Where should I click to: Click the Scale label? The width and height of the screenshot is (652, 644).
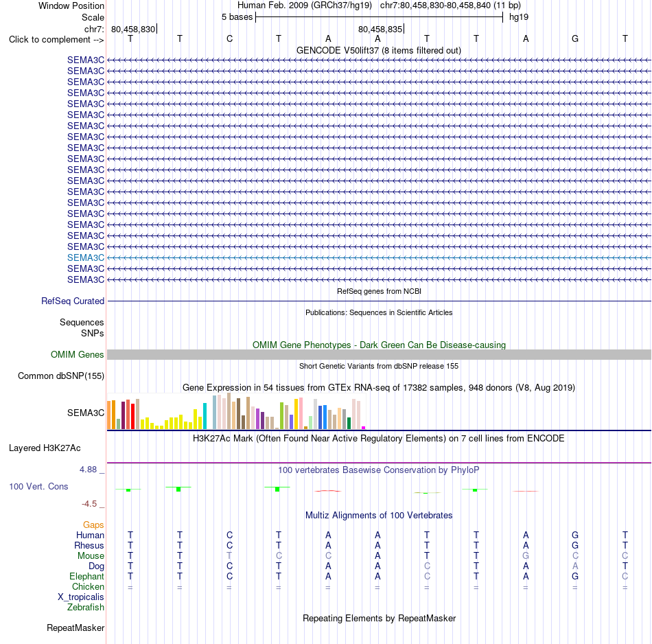coord(93,17)
